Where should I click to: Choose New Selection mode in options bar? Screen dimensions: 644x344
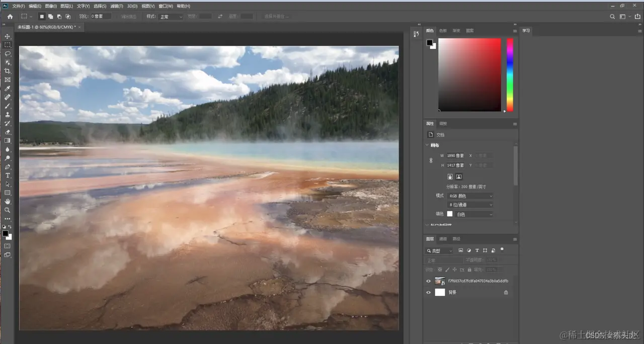coord(42,17)
